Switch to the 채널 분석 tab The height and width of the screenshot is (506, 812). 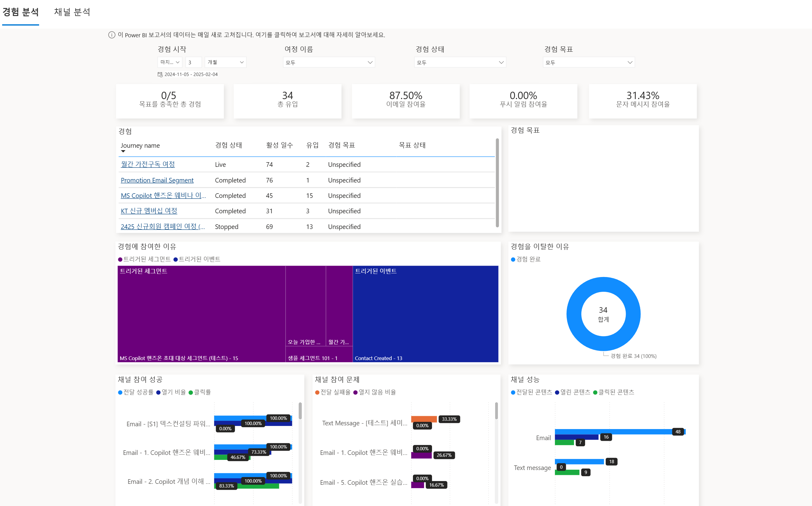pyautogui.click(x=72, y=12)
